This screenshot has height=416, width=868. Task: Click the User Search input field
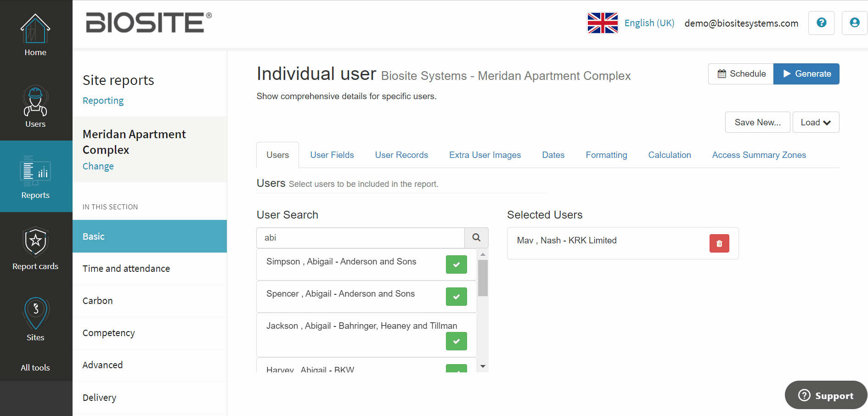tap(361, 238)
